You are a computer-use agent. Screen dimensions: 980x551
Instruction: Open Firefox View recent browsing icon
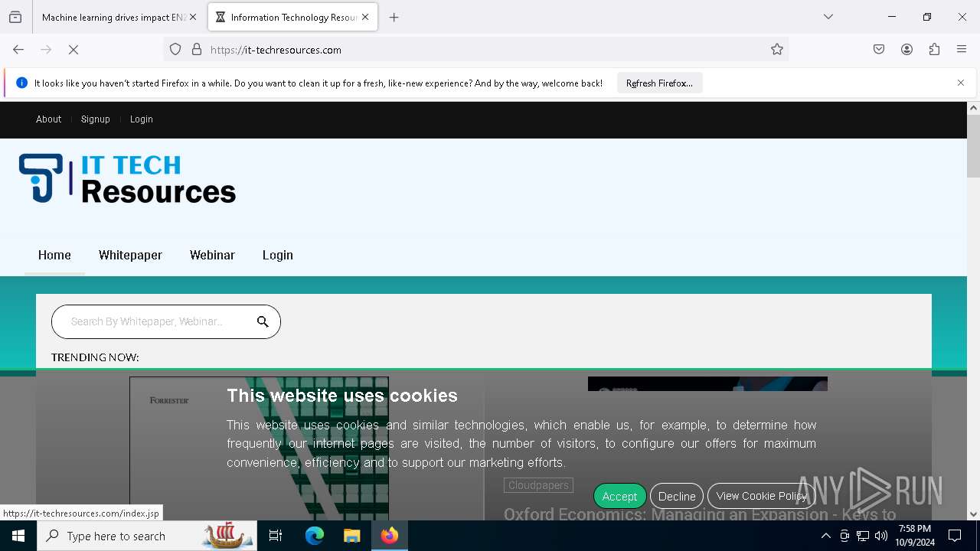pyautogui.click(x=15, y=17)
